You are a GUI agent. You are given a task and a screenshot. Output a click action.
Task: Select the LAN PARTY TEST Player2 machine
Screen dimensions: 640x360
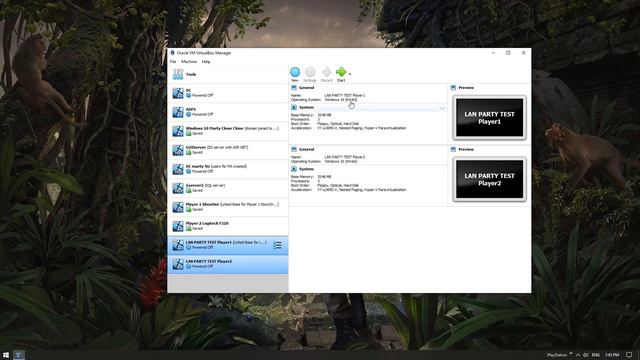pos(228,264)
